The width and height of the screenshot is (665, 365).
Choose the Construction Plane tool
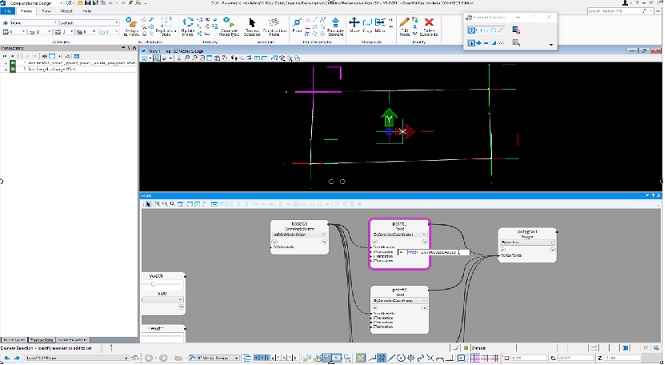[x=274, y=25]
